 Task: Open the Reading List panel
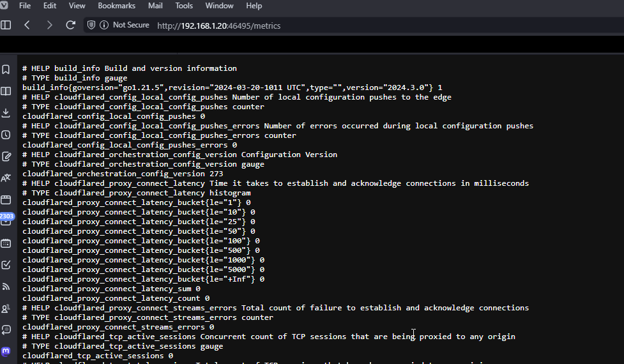tap(6, 91)
